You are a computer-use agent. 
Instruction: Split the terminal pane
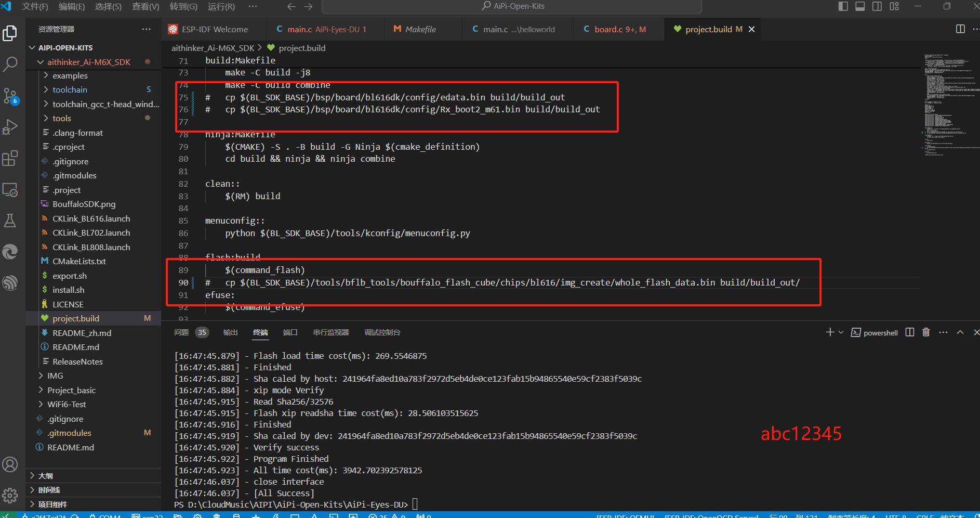(910, 332)
